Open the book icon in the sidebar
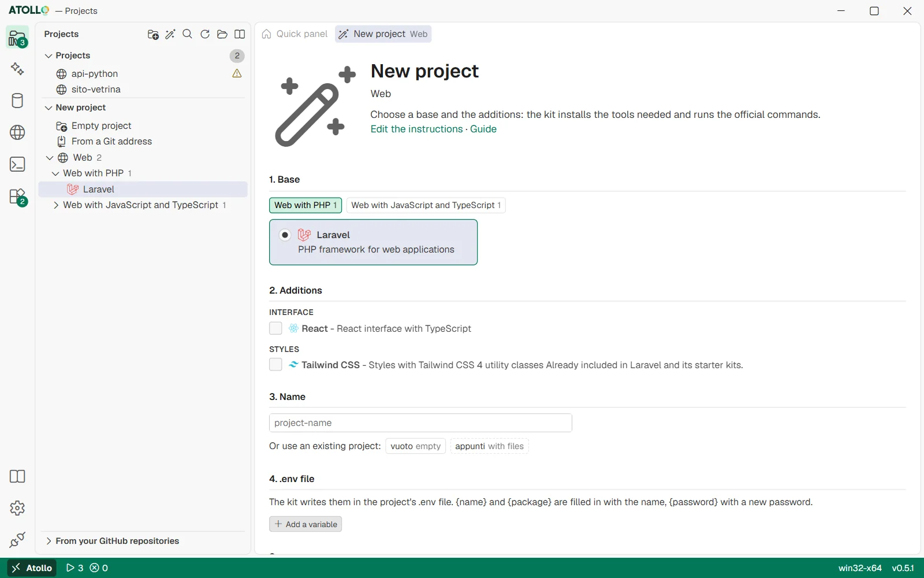This screenshot has width=924, height=578. (x=17, y=476)
